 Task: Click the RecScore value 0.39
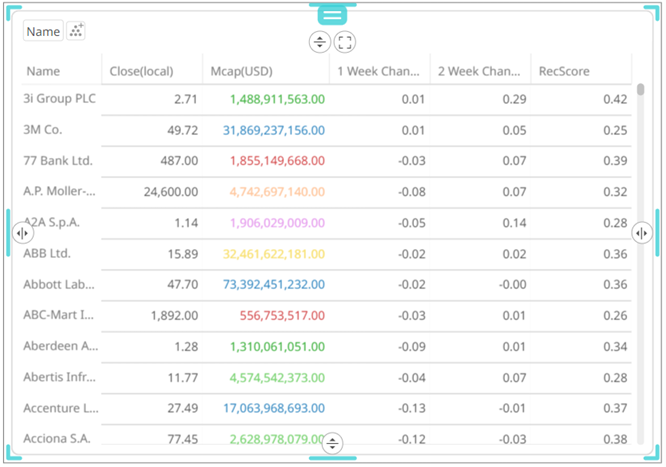[x=615, y=161]
